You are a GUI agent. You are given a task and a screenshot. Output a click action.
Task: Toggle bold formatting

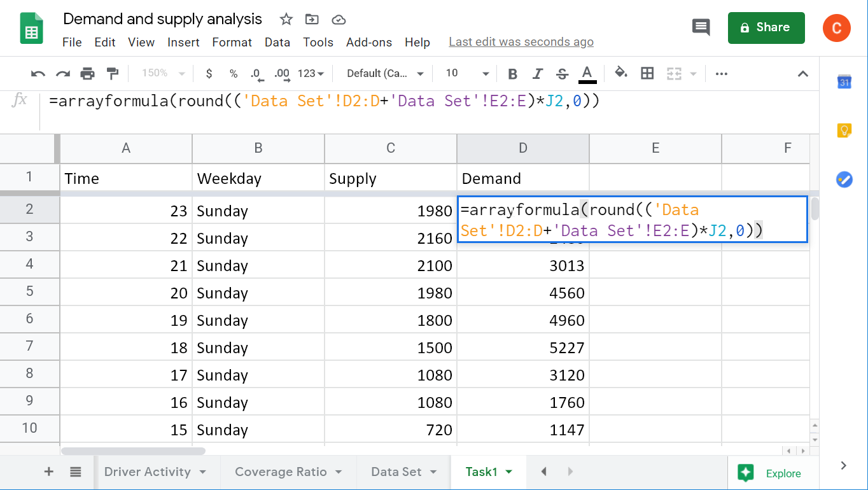pyautogui.click(x=512, y=74)
